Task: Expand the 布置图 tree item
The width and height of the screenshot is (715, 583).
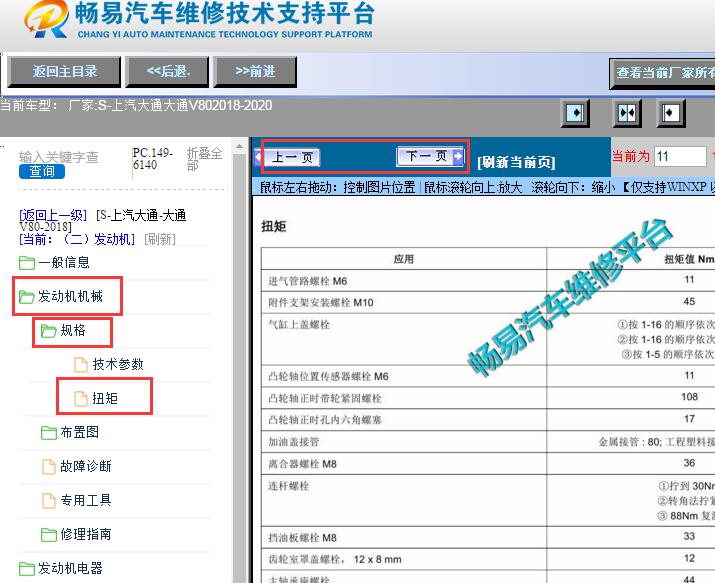Action: 79,433
